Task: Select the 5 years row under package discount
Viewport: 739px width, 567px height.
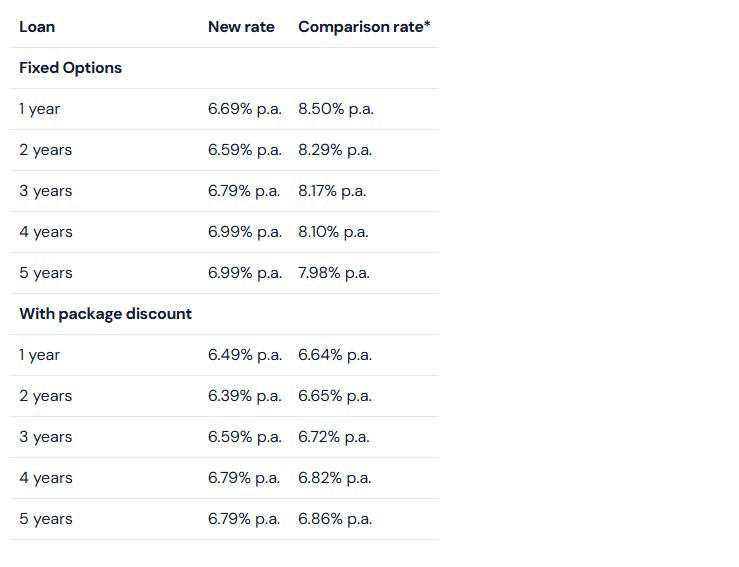Action: tap(225, 519)
